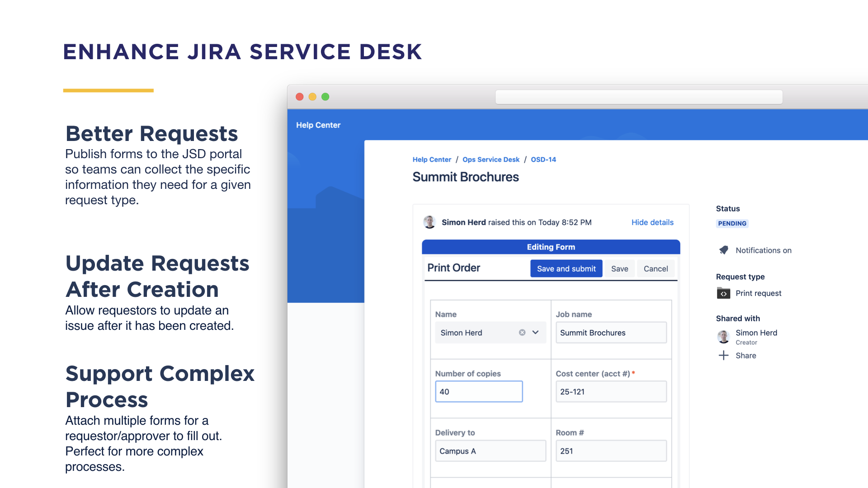Expand the Name dropdown chevron
This screenshot has height=488, width=868.
[536, 333]
